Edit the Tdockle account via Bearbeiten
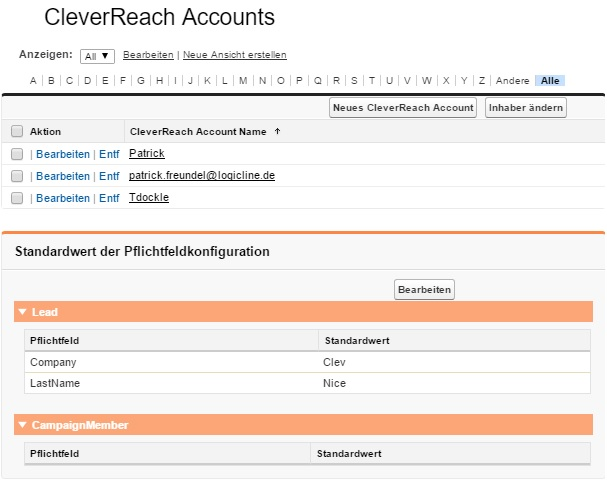The width and height of the screenshot is (607, 482). point(63,198)
